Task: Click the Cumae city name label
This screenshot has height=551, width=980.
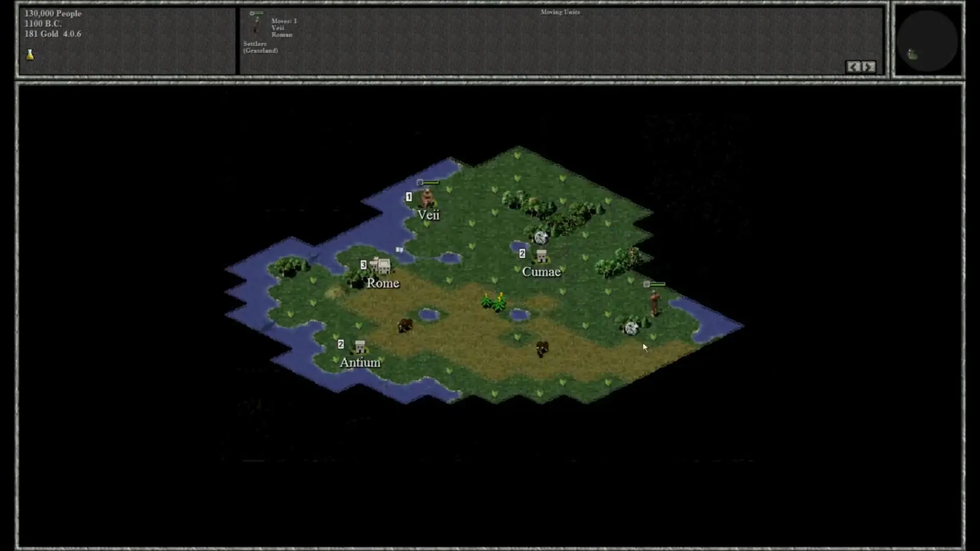Action: [x=541, y=272]
